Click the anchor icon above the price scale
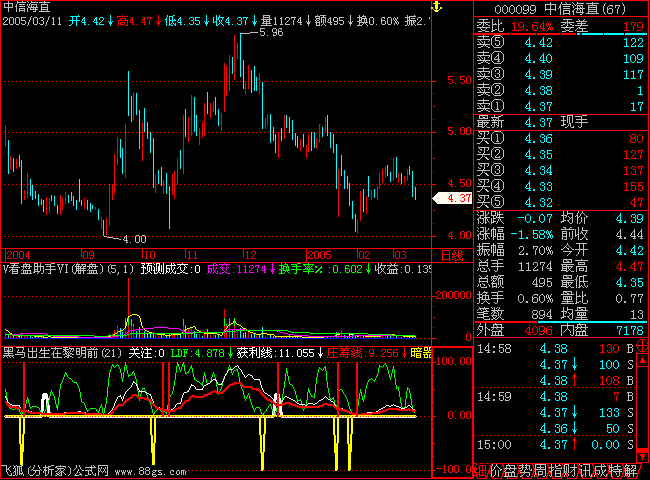Viewport: 650px width, 480px height. tap(437, 7)
